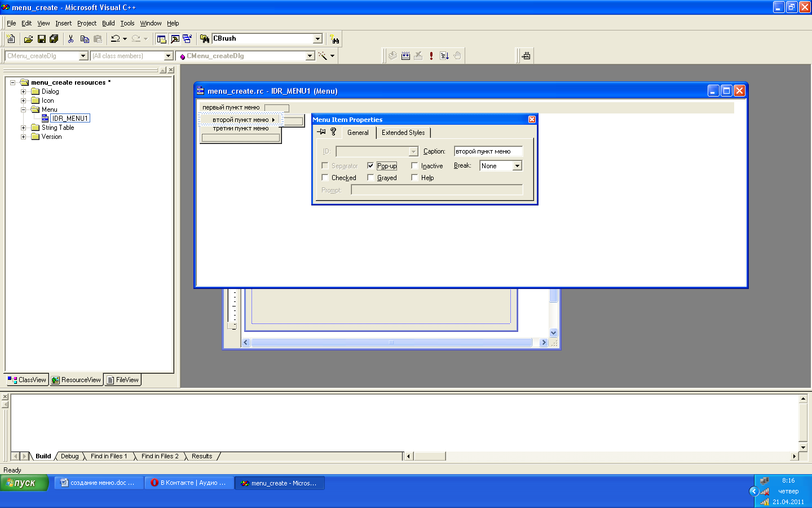Click the Paste toolbar icon
Viewport: 812px width, 508px height.
(98, 39)
